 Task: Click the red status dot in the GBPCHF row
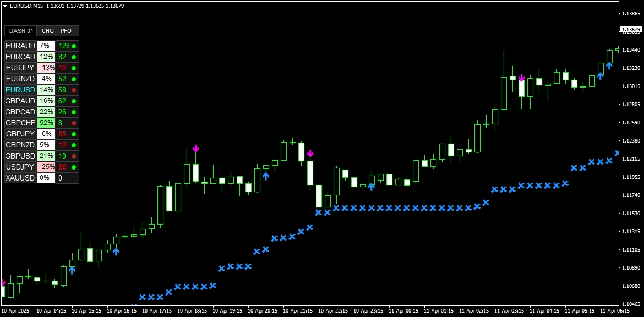pos(74,123)
